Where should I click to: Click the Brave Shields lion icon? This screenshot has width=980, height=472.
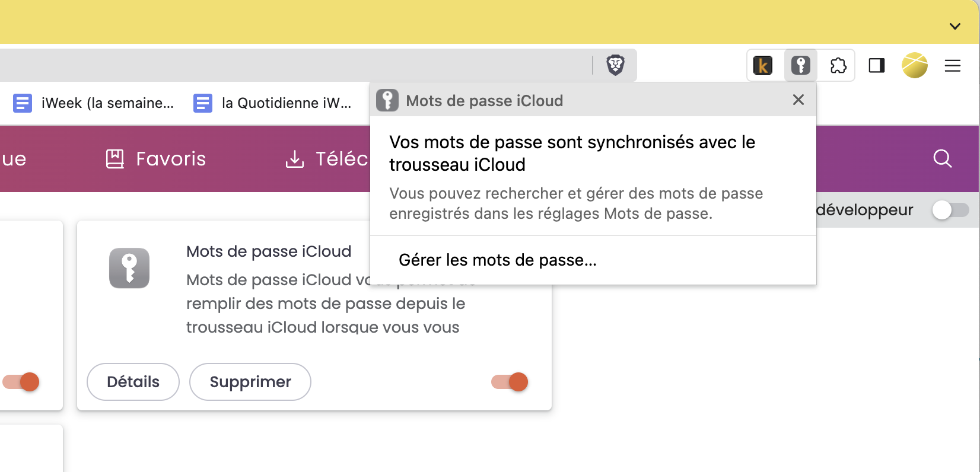tap(615, 65)
